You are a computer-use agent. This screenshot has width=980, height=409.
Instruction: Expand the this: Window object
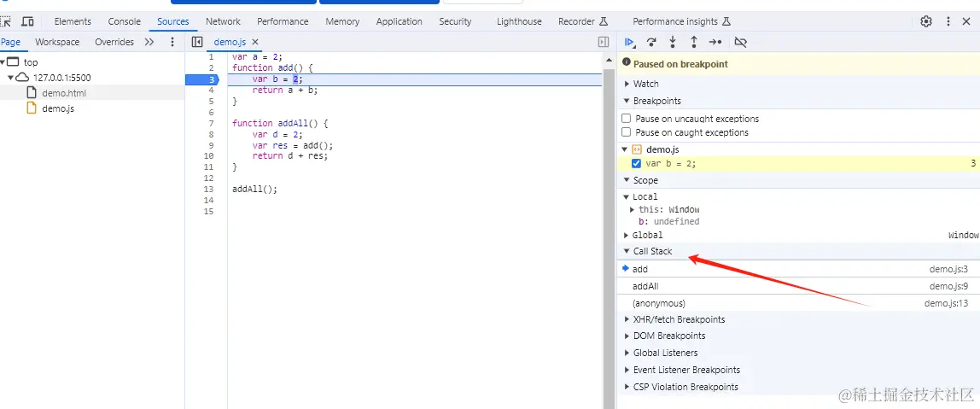pyautogui.click(x=633, y=209)
